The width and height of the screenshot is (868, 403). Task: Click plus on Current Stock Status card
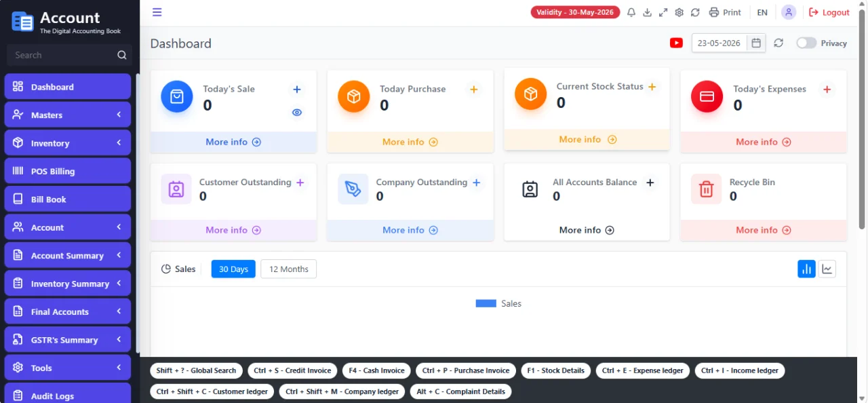(x=652, y=87)
